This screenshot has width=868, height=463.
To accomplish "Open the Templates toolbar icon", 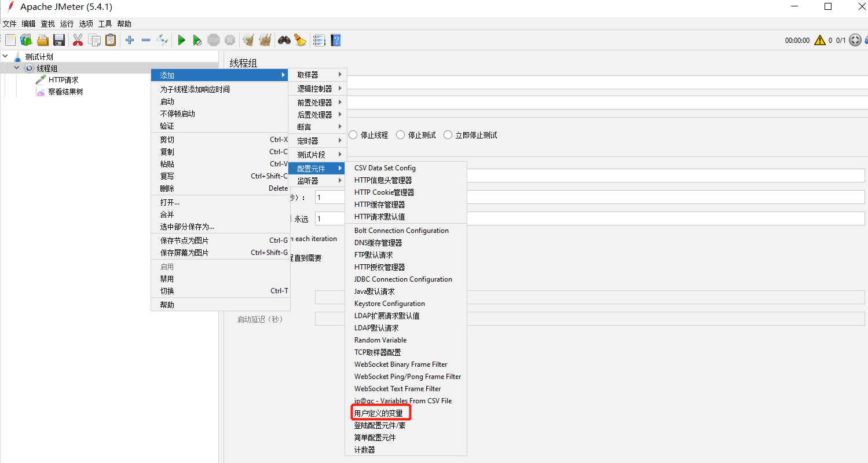I will click(x=26, y=40).
